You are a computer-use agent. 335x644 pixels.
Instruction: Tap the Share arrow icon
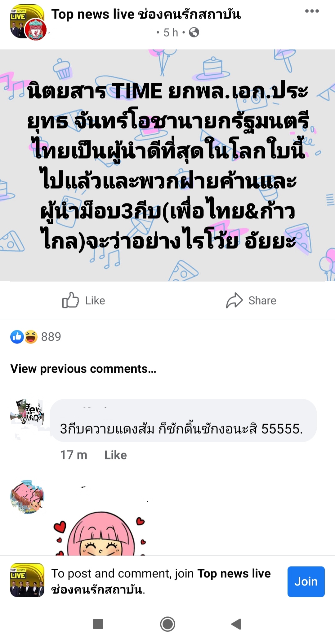(x=234, y=300)
